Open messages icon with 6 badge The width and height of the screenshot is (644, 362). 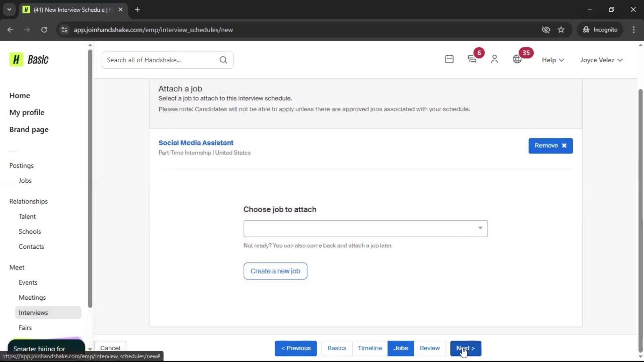[472, 59]
